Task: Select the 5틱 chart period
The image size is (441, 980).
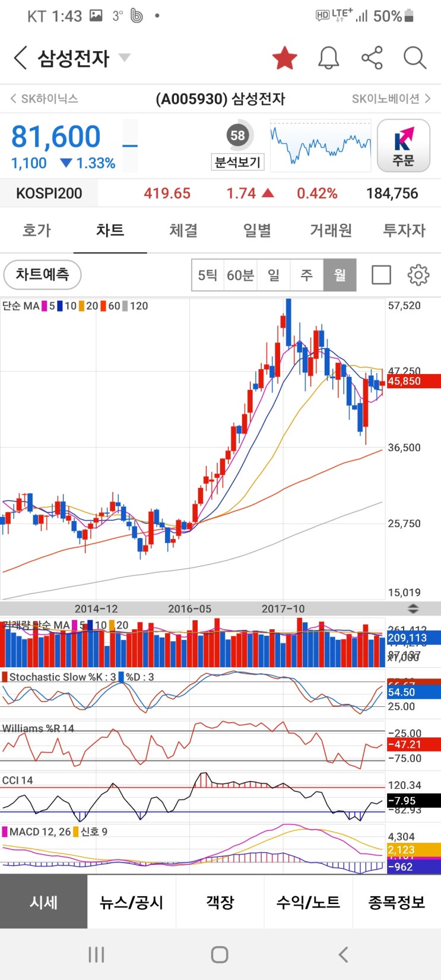Action: [208, 275]
